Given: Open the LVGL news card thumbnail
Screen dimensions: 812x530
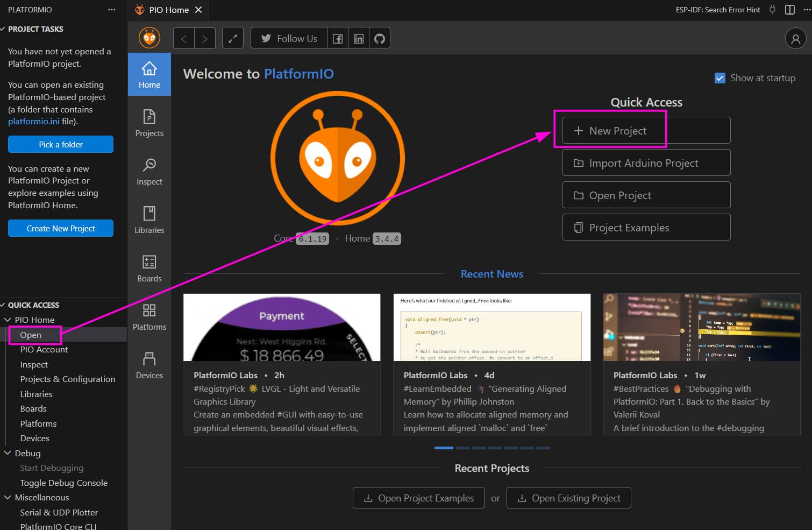Looking at the screenshot, I should coord(282,327).
